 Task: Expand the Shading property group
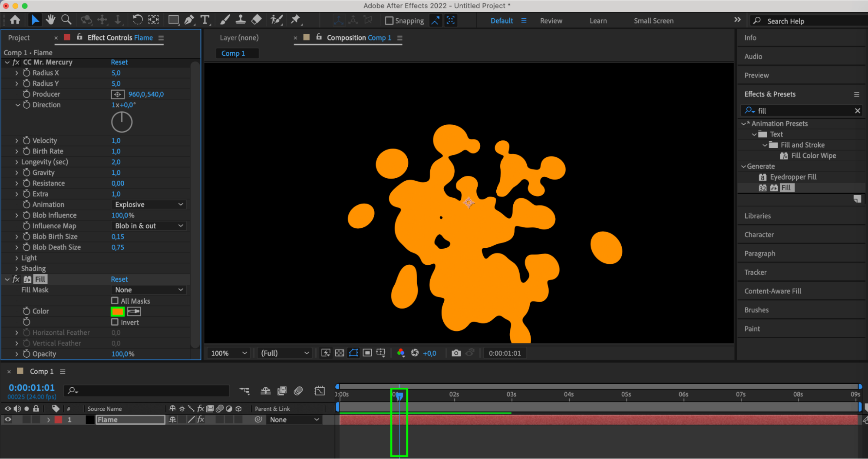click(x=17, y=269)
